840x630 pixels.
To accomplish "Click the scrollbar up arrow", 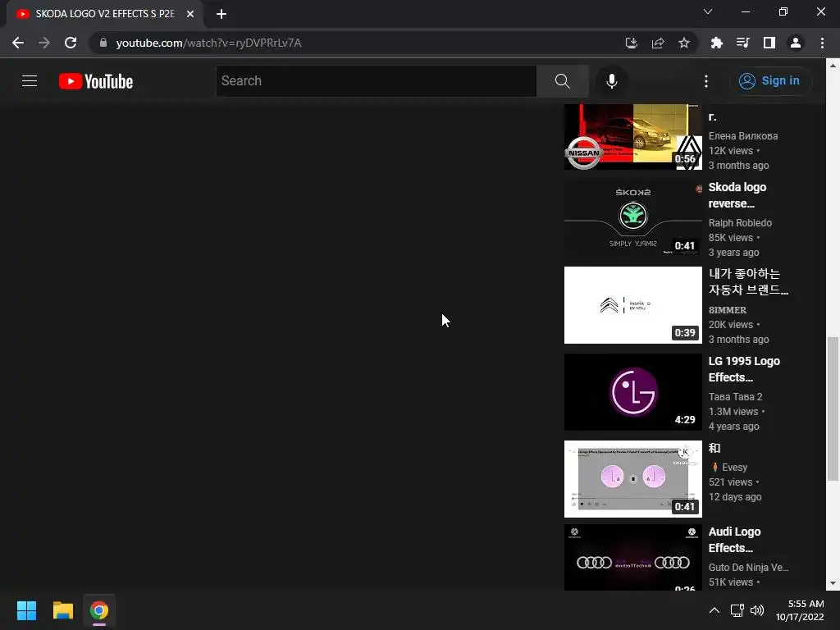I will [x=833, y=66].
